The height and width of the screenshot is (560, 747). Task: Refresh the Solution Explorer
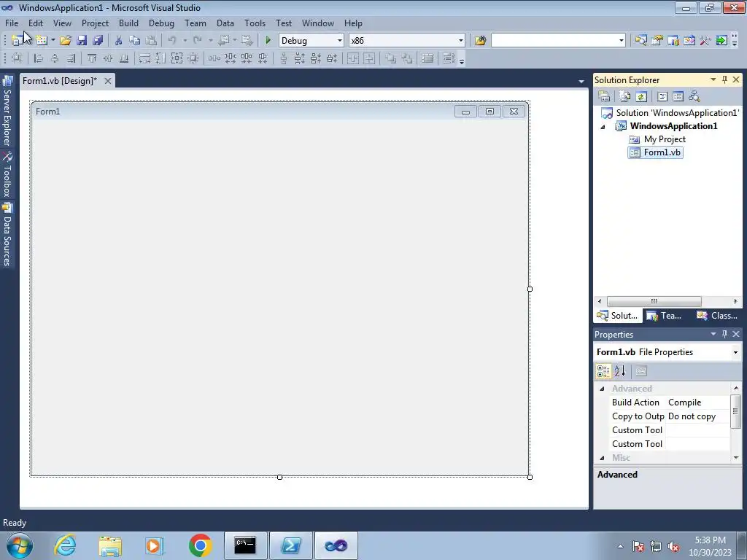(x=641, y=97)
